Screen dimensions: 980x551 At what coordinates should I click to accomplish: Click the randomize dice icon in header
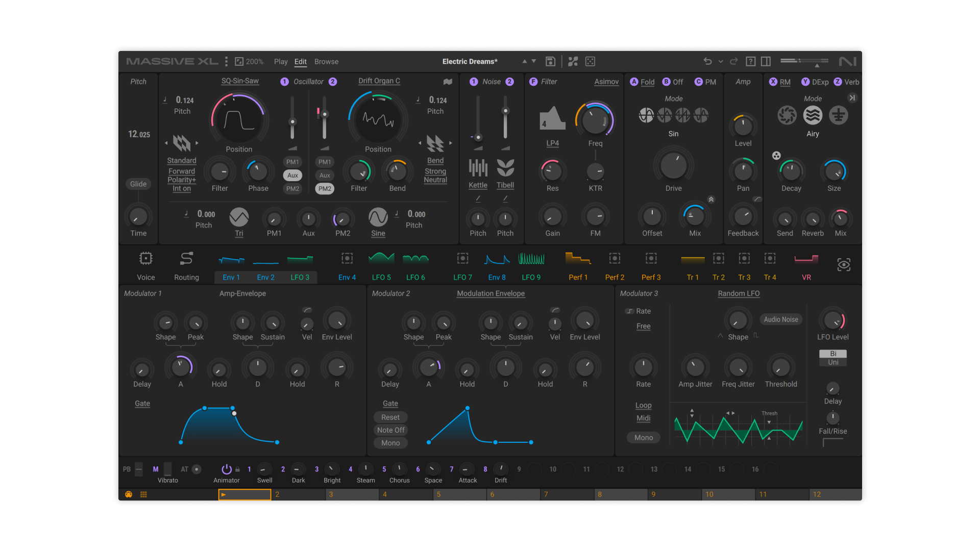[590, 61]
